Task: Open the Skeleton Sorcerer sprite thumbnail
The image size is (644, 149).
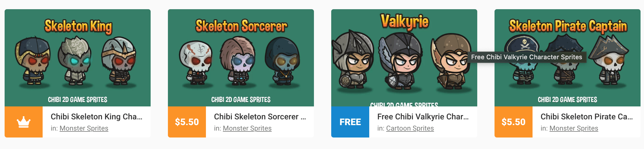Action: (x=241, y=58)
